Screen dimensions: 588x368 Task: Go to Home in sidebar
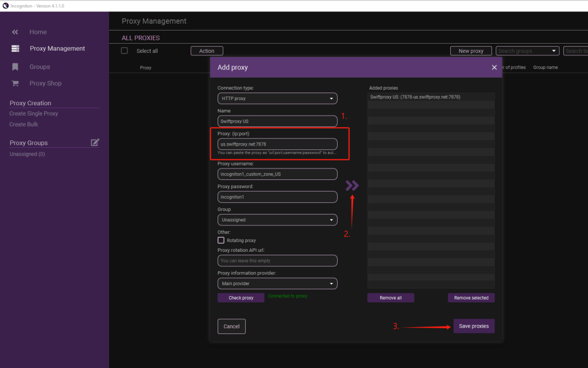(x=38, y=32)
